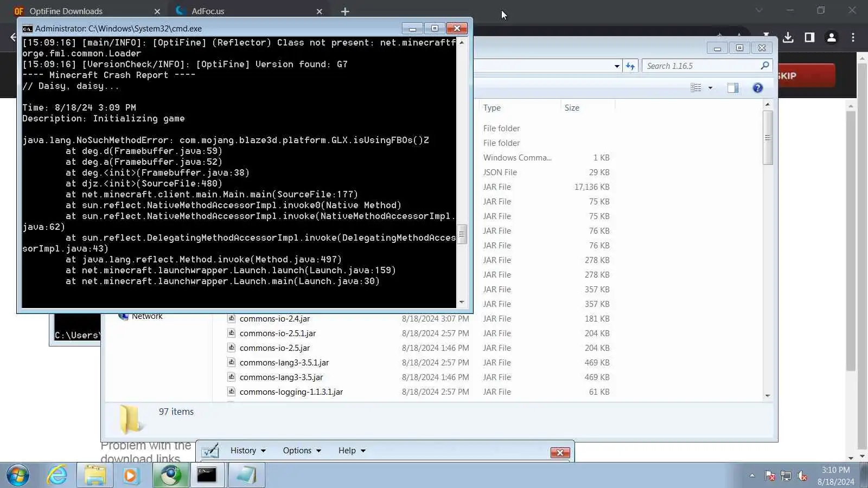
Task: Open taskbar clock showing 3:10 PM
Action: pyautogui.click(x=835, y=476)
